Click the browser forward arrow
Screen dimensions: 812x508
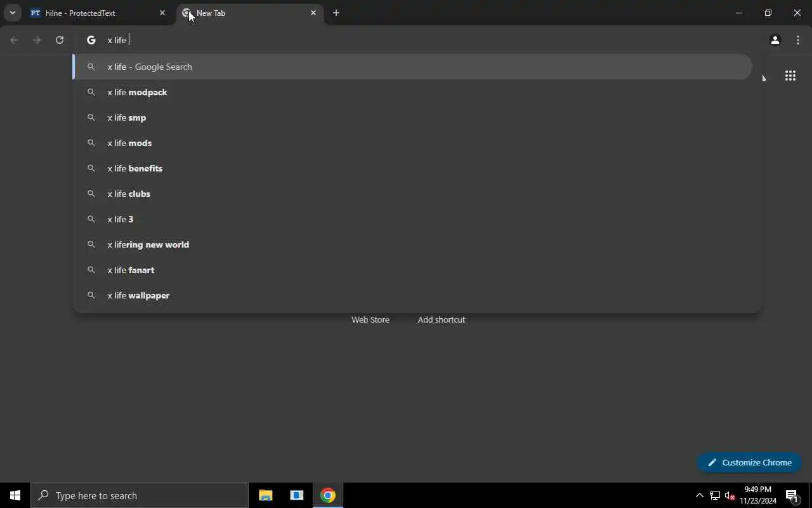coord(37,40)
